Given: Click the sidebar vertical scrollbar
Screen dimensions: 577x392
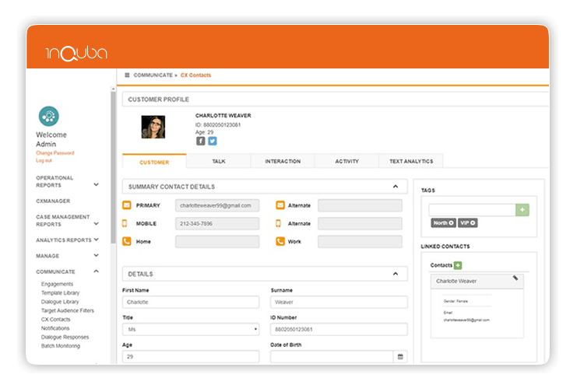Looking at the screenshot, I should [113, 167].
